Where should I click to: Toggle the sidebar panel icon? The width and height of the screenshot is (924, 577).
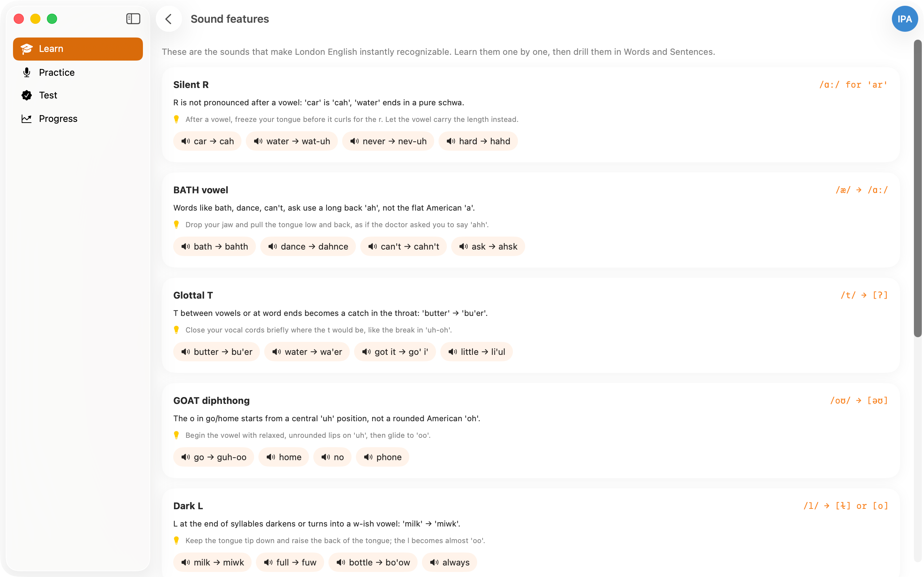click(x=133, y=19)
